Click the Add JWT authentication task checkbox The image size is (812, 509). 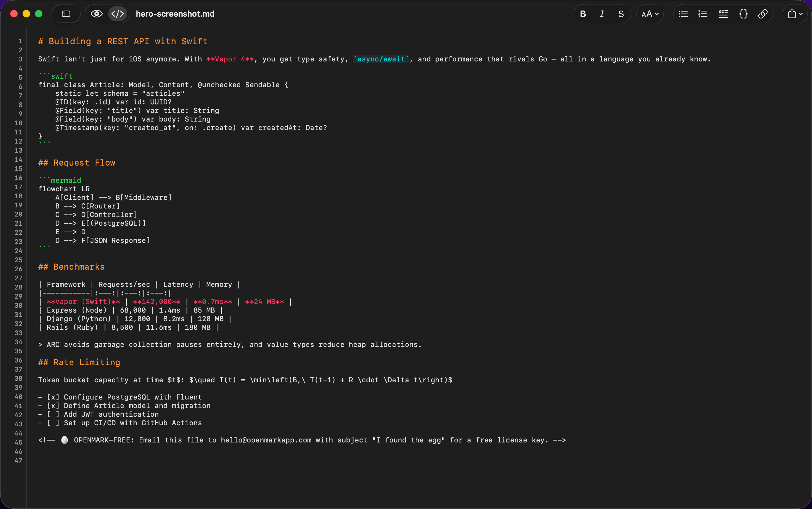pos(53,414)
